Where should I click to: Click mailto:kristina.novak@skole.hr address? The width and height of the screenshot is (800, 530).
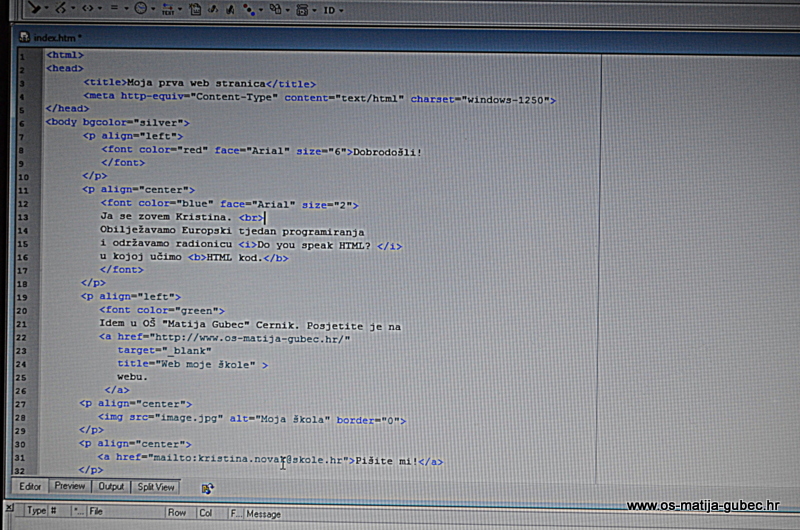click(247, 459)
